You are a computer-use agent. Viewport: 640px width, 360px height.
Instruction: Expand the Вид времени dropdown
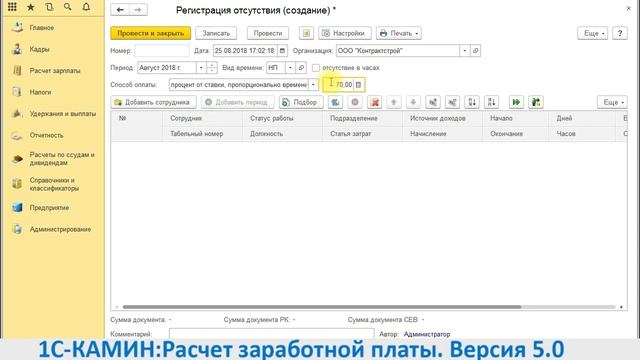(x=290, y=68)
